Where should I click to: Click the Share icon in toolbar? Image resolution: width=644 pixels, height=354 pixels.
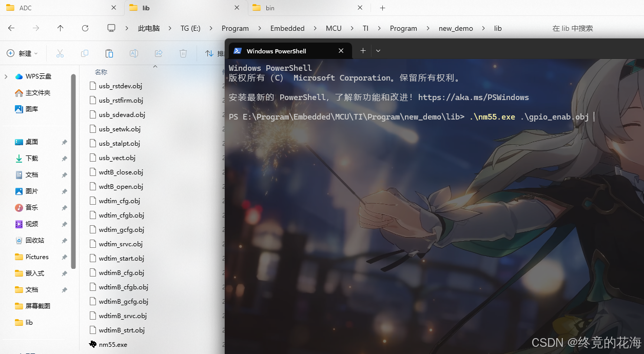coord(159,53)
